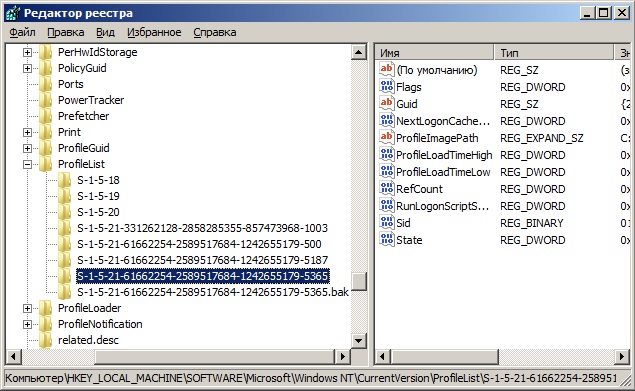Select the S-1-5-18 key name
The height and width of the screenshot is (391, 635).
[x=98, y=180]
